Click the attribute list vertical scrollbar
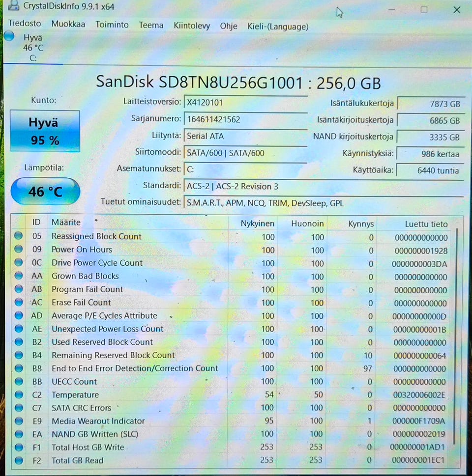Screen dimensions: 472x476 click(455, 337)
